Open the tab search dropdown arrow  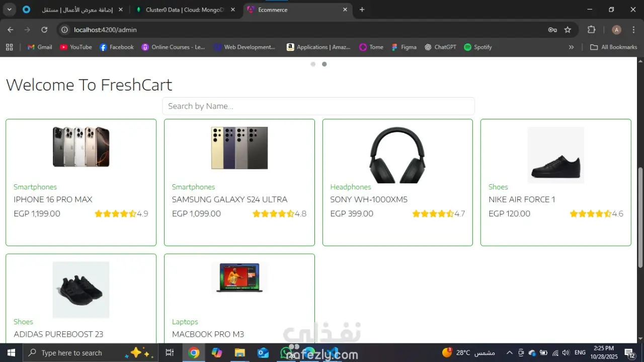point(10,10)
